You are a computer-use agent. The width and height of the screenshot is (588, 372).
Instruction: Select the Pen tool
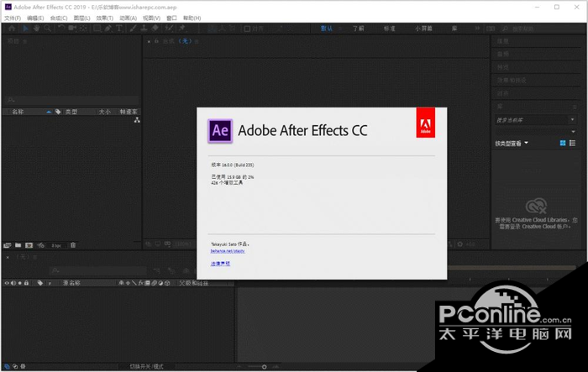coord(108,29)
